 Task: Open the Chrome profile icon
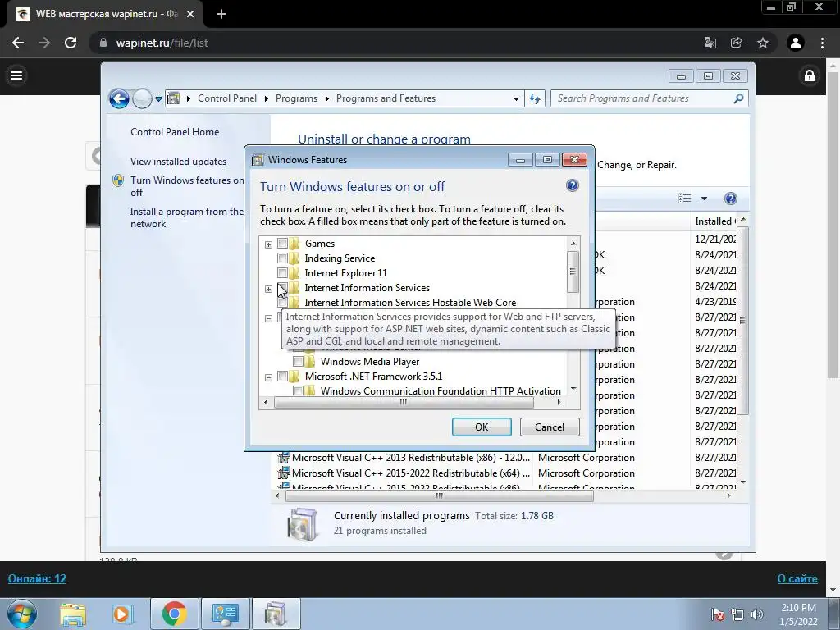796,43
